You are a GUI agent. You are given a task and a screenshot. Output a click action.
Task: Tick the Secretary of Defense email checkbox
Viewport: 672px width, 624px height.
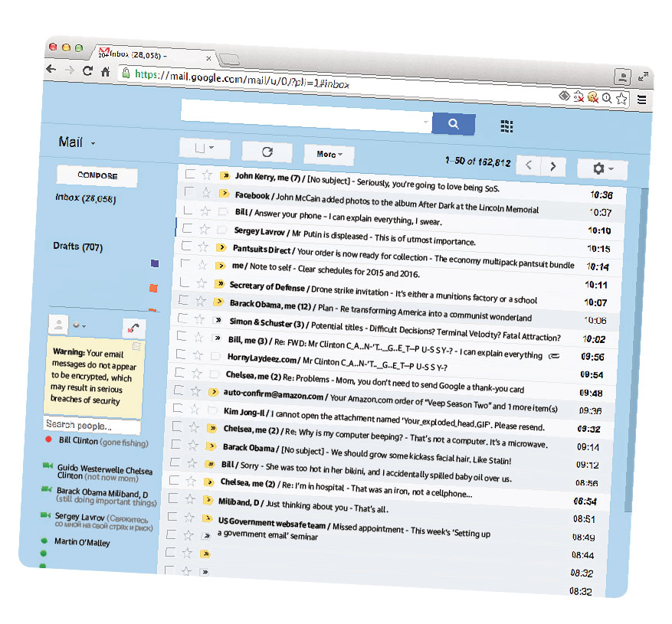pyautogui.click(x=185, y=282)
